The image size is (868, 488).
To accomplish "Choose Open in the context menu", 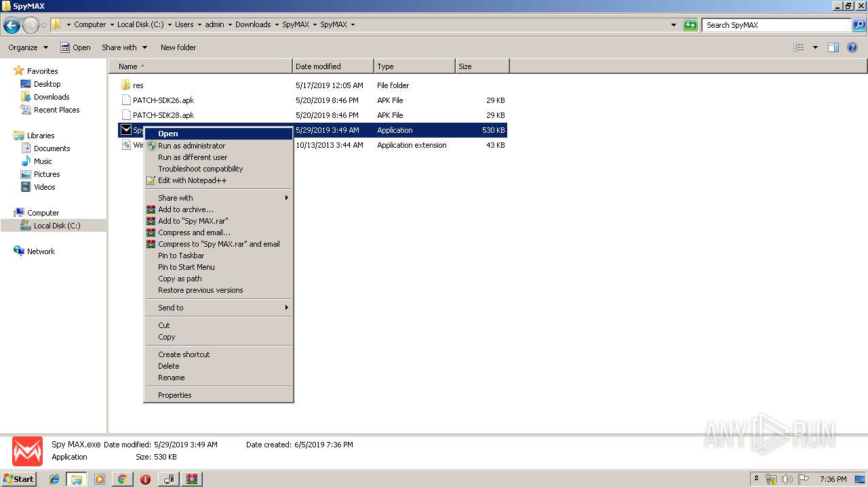I will pyautogui.click(x=218, y=134).
